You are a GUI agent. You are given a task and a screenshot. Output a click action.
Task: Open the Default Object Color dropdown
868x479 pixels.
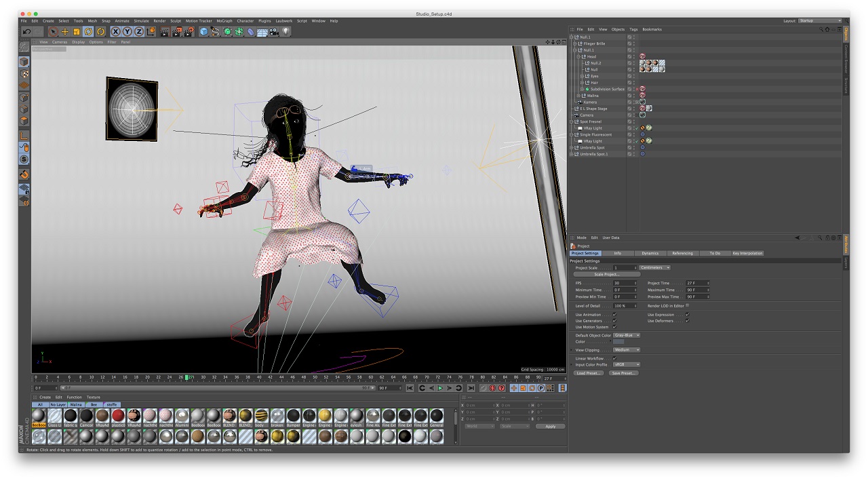pos(627,335)
